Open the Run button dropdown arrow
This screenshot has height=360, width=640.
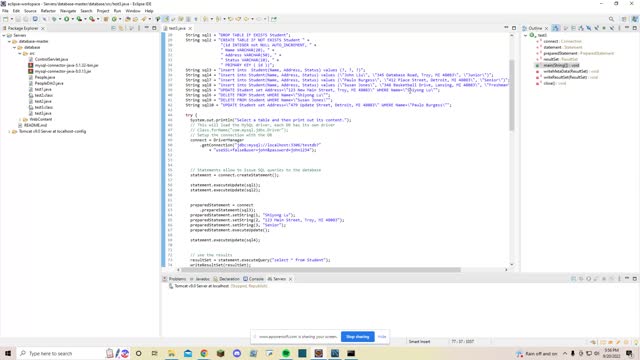pos(72,19)
